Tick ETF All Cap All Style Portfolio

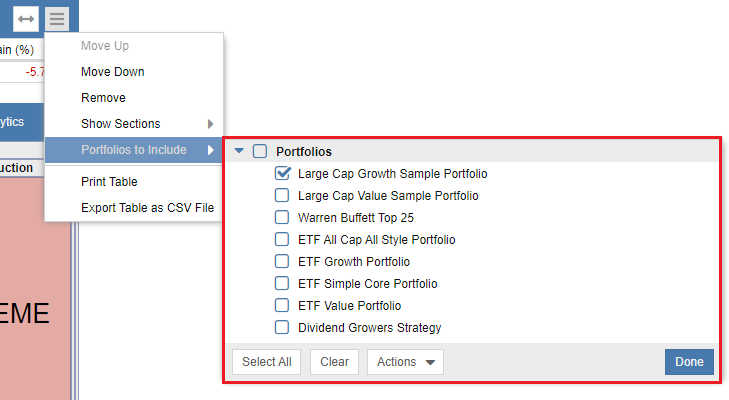pos(282,239)
